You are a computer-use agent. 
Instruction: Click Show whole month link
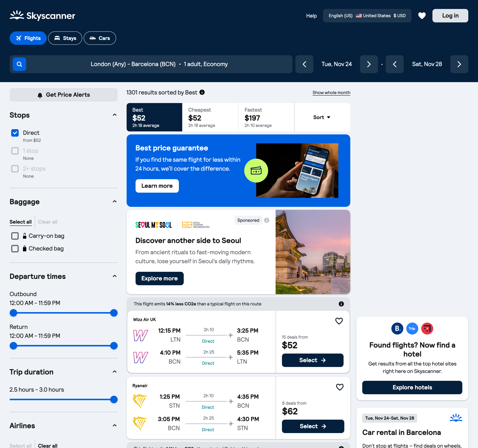(x=331, y=93)
